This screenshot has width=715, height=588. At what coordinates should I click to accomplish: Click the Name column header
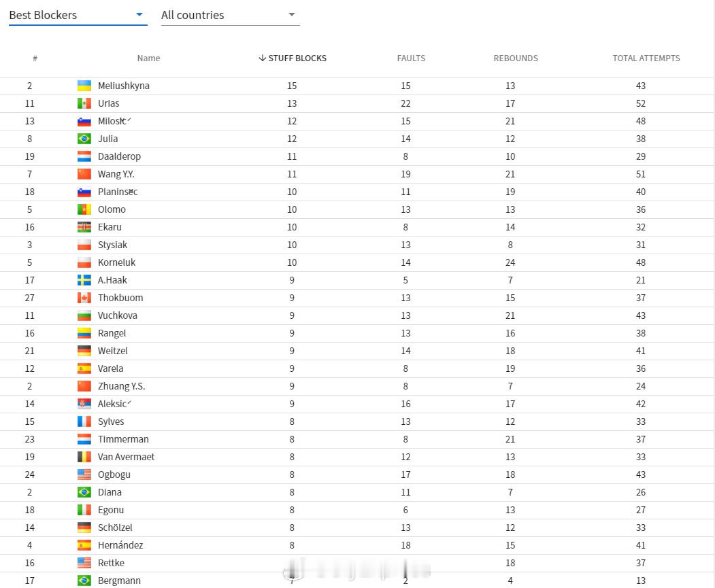coord(149,58)
